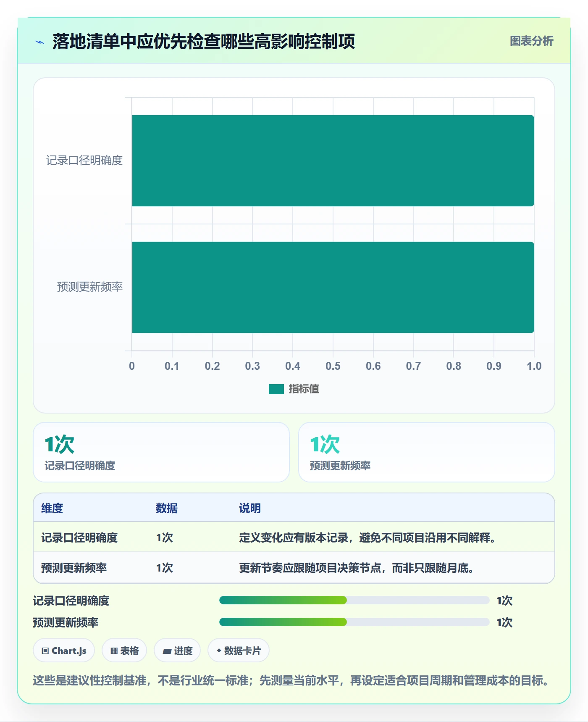Click the 预测更新频率 progress bar
The width and height of the screenshot is (588, 722).
click(x=354, y=622)
